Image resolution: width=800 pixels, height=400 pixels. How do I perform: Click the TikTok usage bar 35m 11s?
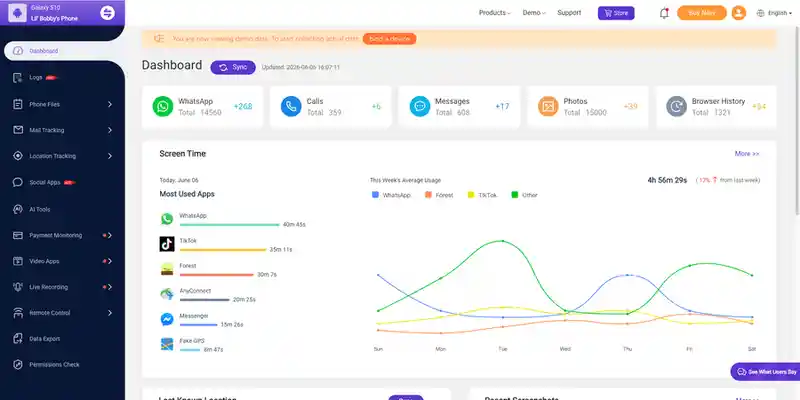tap(223, 249)
